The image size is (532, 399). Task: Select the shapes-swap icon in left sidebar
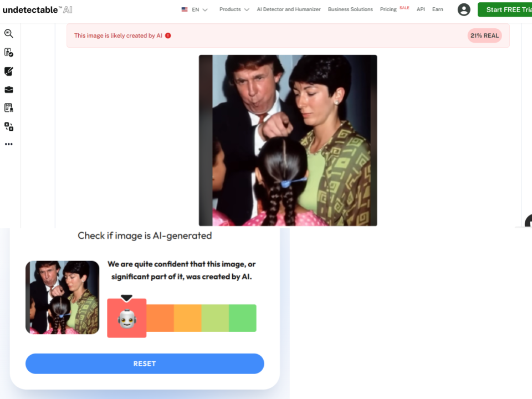[x=9, y=126]
